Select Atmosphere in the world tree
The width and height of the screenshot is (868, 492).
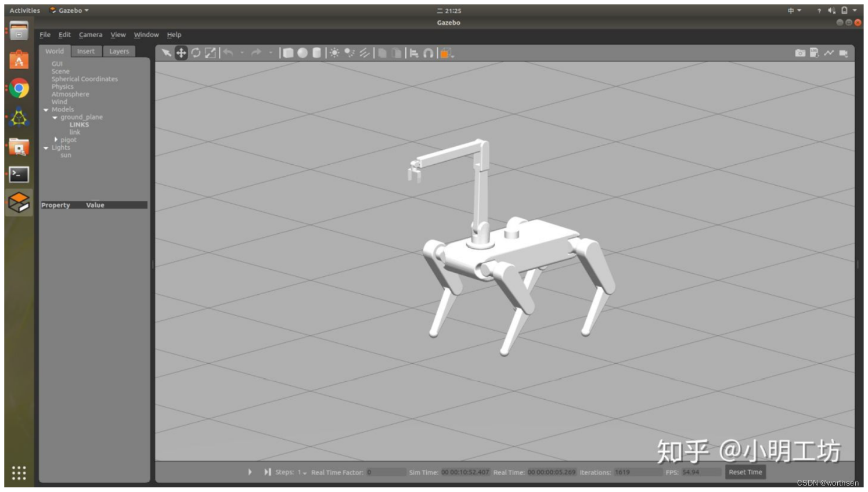pyautogui.click(x=70, y=94)
